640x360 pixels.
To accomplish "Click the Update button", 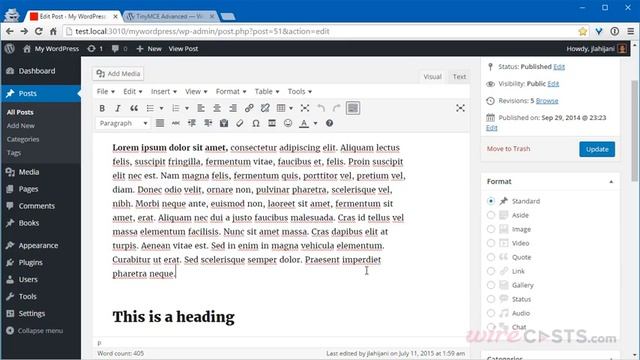I will [x=597, y=149].
